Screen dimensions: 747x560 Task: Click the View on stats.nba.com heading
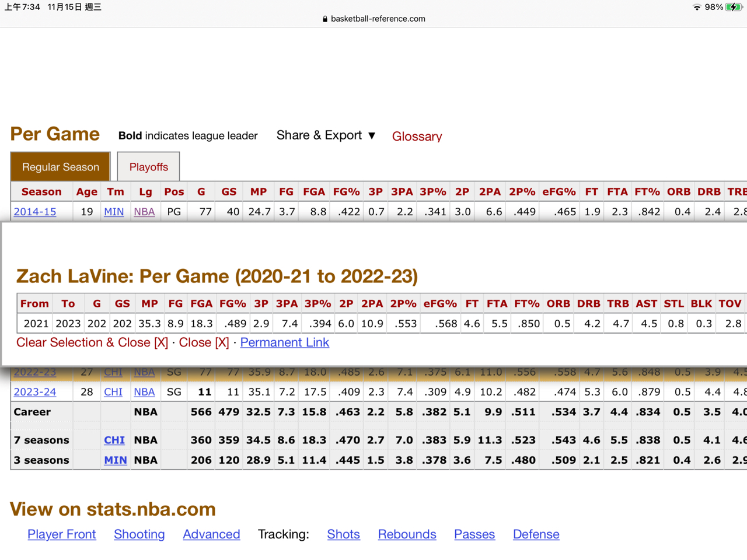[x=113, y=509]
